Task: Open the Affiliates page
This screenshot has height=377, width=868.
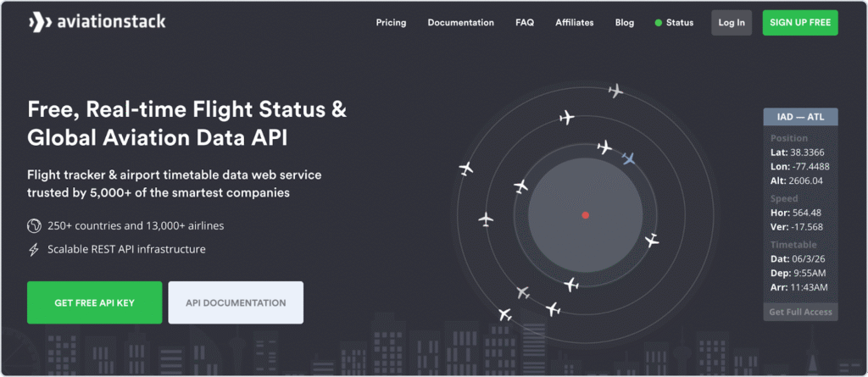Action: (x=575, y=23)
